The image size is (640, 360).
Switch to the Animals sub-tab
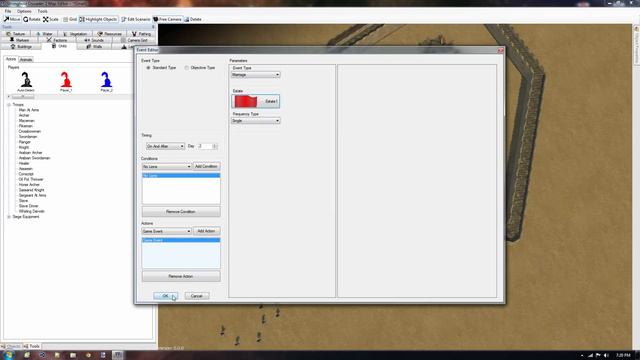[26, 60]
